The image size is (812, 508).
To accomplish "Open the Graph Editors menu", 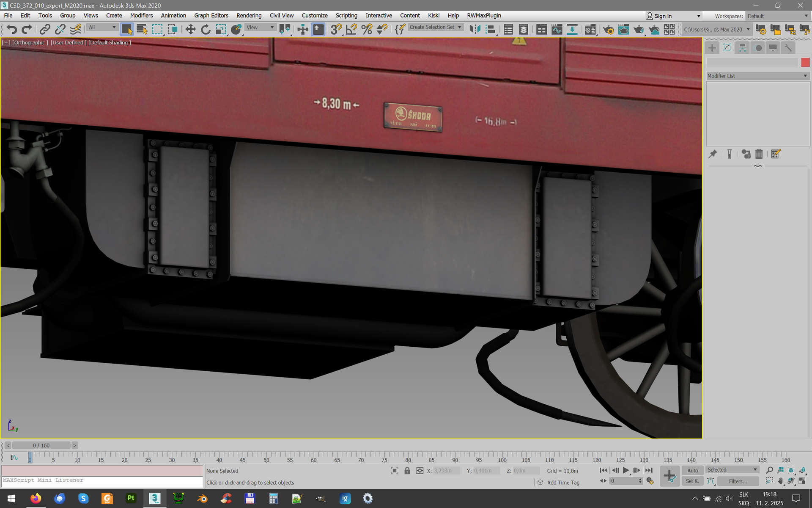I will click(211, 16).
